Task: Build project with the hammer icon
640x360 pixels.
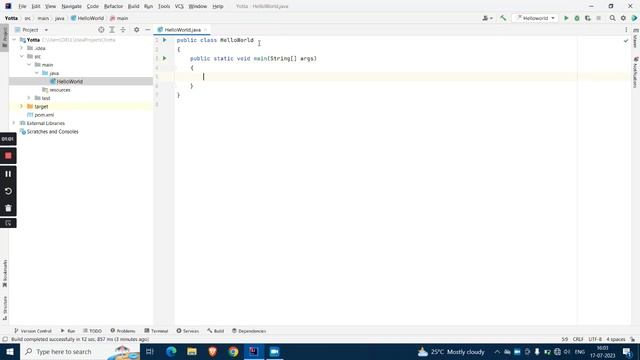Action: pyautogui.click(x=503, y=18)
